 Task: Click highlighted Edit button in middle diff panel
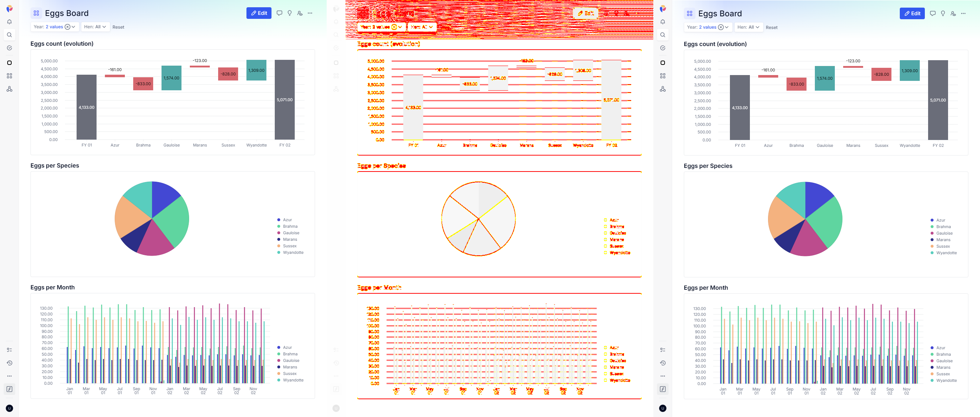[x=585, y=13]
